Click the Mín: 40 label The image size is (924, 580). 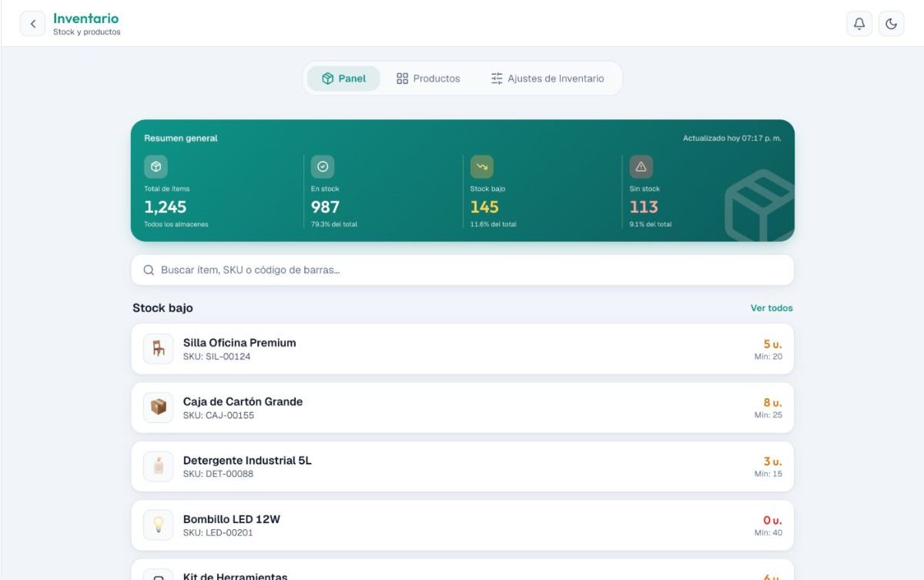tap(768, 532)
